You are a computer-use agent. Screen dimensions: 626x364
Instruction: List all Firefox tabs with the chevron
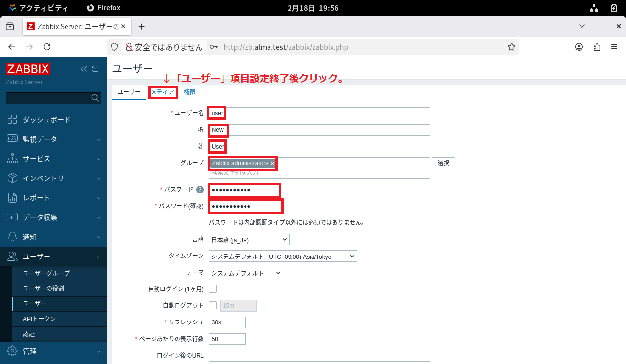(x=582, y=26)
